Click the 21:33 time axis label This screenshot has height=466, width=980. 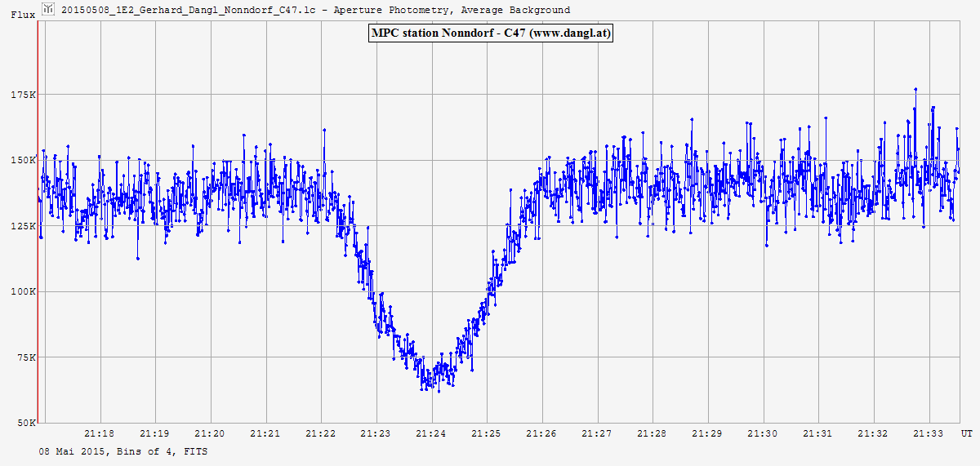[x=929, y=433]
